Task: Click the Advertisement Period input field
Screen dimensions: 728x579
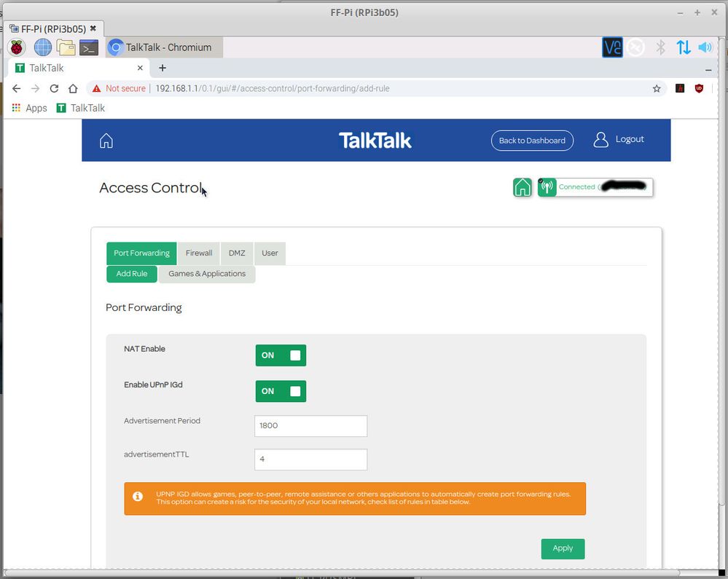Action: pos(310,426)
